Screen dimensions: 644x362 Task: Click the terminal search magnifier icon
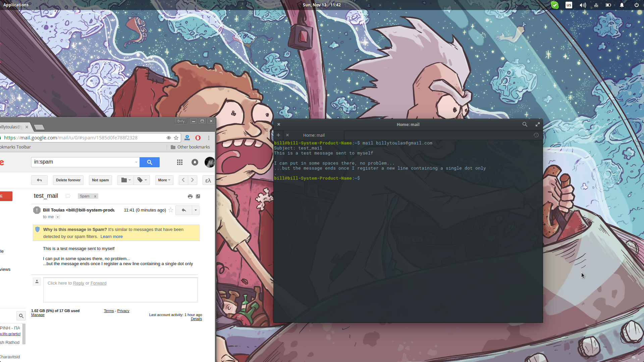coord(525,124)
